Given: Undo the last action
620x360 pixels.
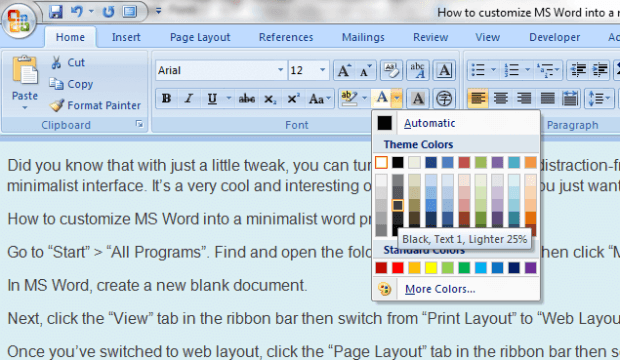Looking at the screenshot, I should (x=77, y=12).
